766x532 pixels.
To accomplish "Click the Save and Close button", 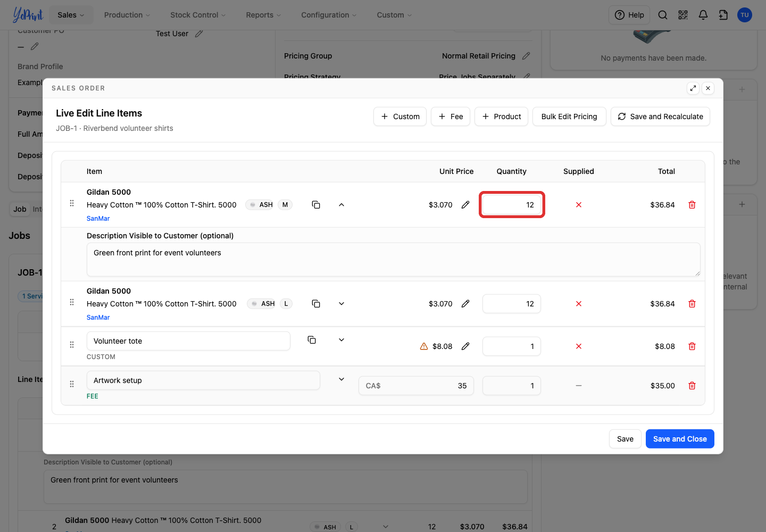I will 680,439.
